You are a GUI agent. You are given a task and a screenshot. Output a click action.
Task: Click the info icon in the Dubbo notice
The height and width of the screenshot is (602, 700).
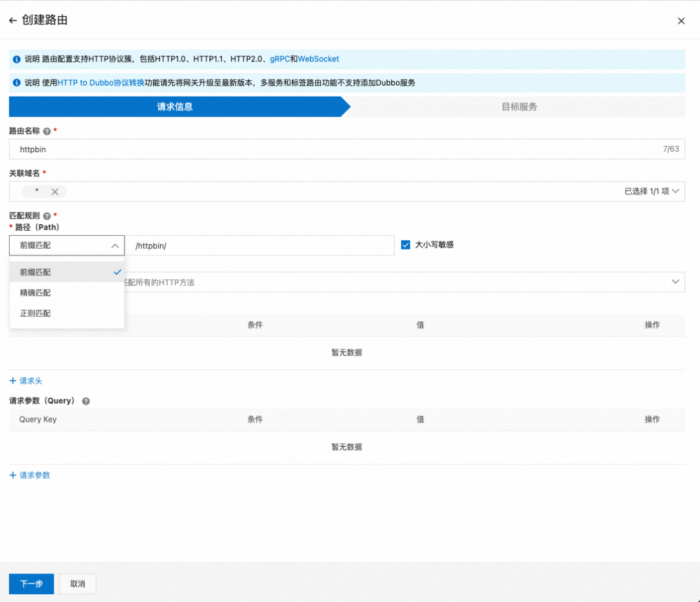(x=16, y=82)
